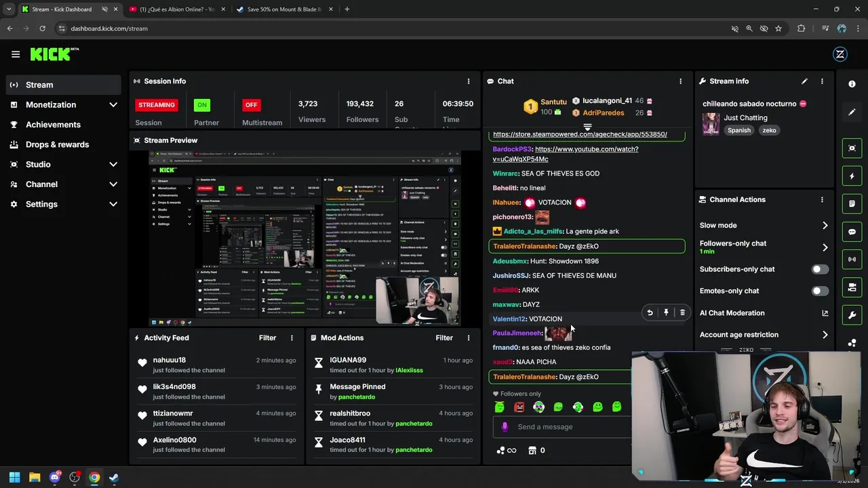The height and width of the screenshot is (488, 868).
Task: Toggle the document notes sidebar widget icon
Action: tap(852, 204)
